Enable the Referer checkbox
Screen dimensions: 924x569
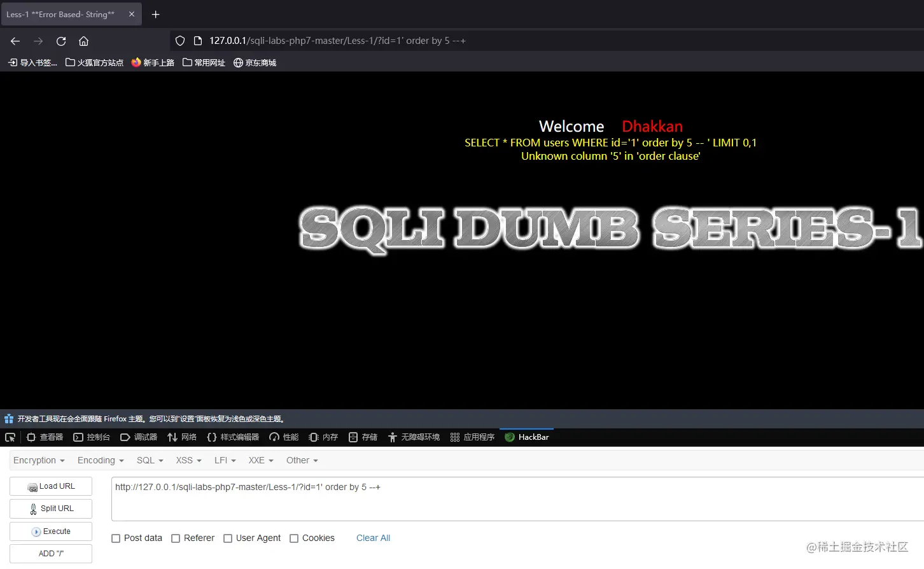pos(176,538)
